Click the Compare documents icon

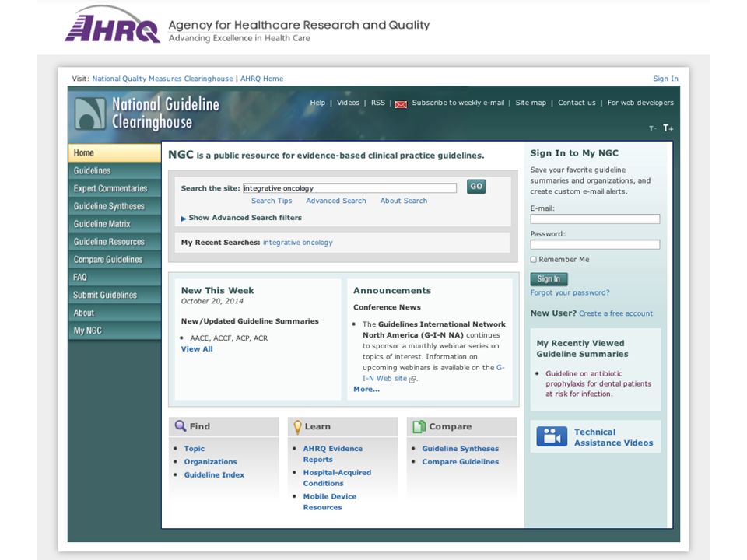(x=419, y=427)
